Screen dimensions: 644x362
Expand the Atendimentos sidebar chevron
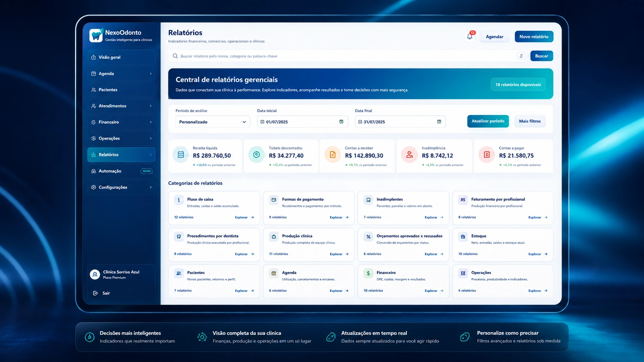coord(151,106)
